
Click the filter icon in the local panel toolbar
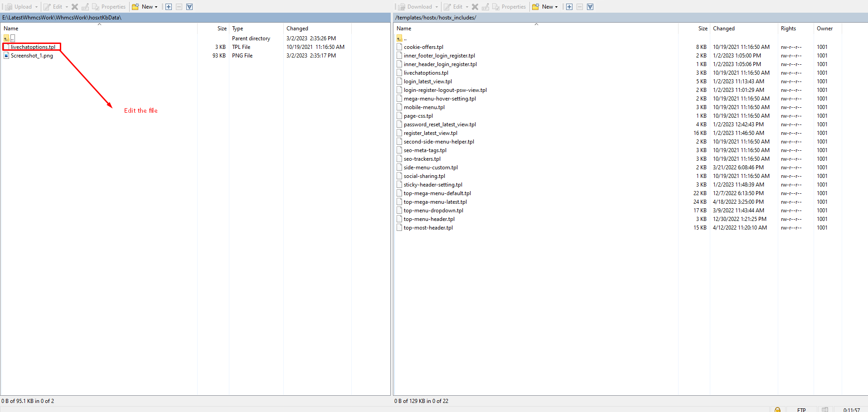[189, 7]
